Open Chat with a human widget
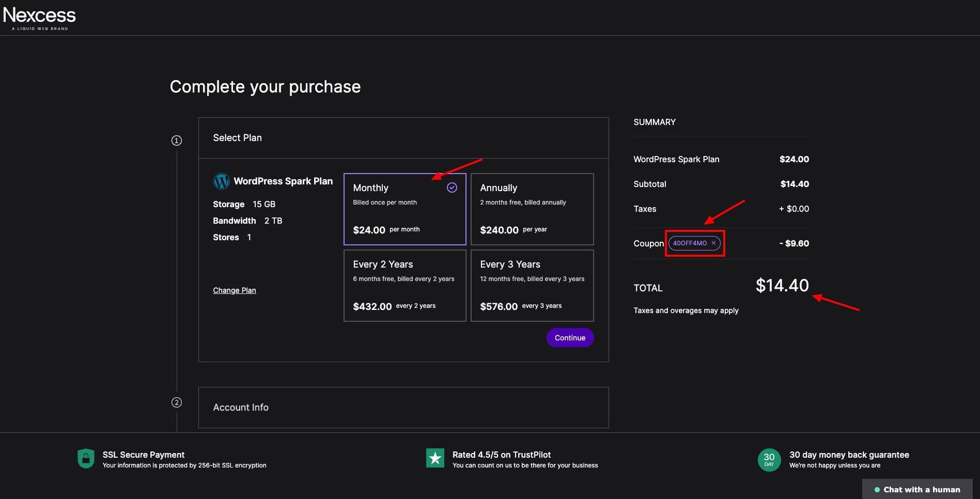Image resolution: width=980 pixels, height=499 pixels. click(917, 489)
